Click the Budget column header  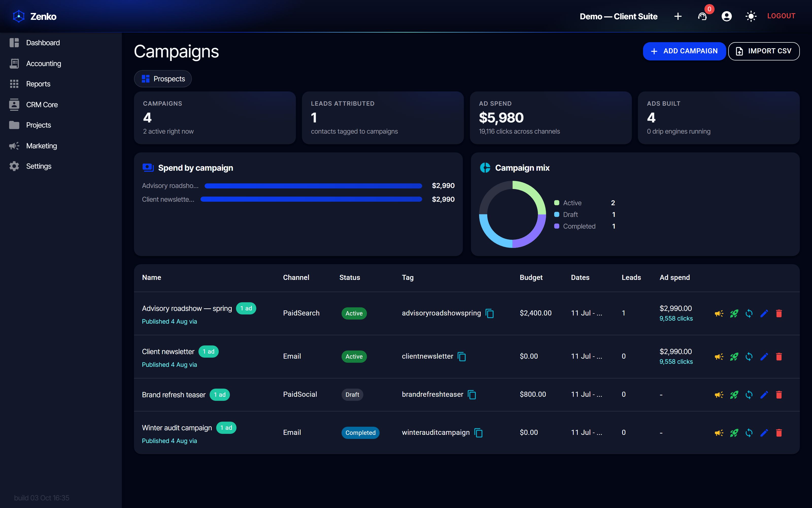pyautogui.click(x=531, y=278)
